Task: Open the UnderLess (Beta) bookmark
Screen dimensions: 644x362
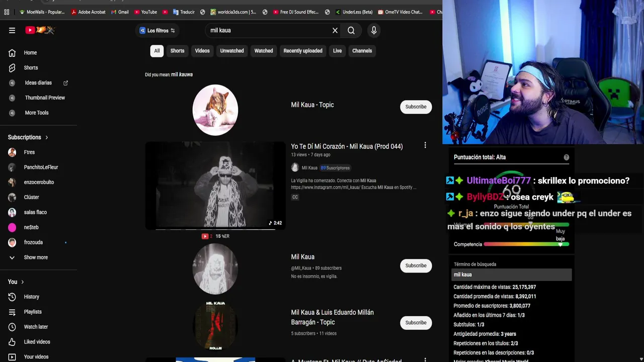Action: click(354, 12)
